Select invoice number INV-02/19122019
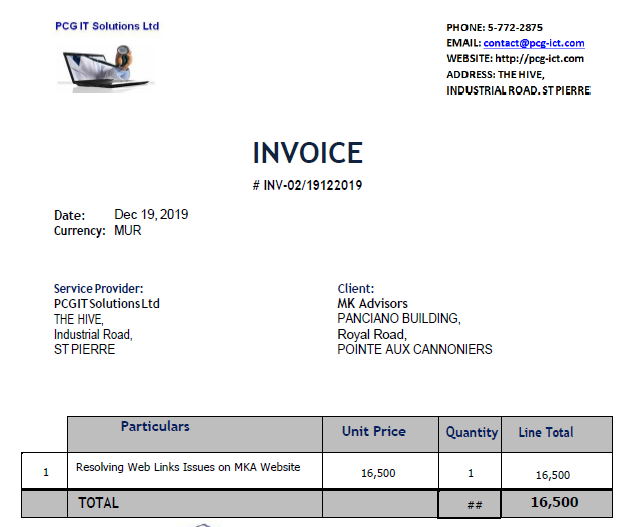The height and width of the screenshot is (527, 632). [312, 185]
